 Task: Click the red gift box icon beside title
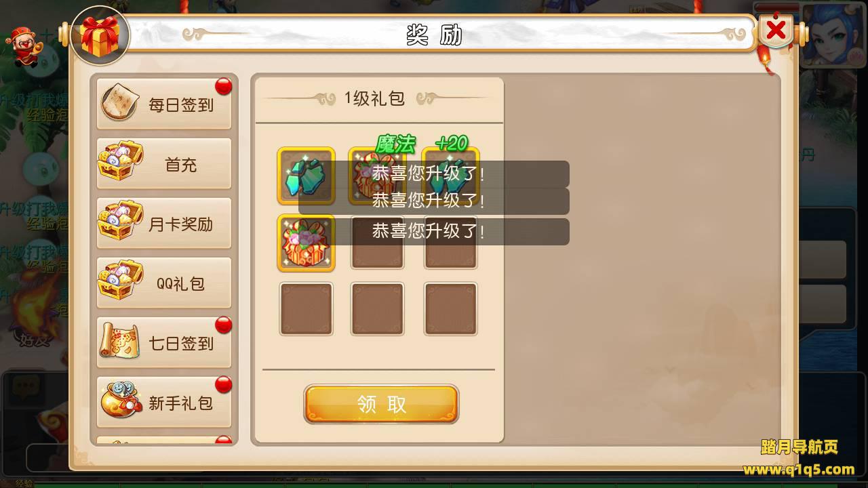click(100, 35)
